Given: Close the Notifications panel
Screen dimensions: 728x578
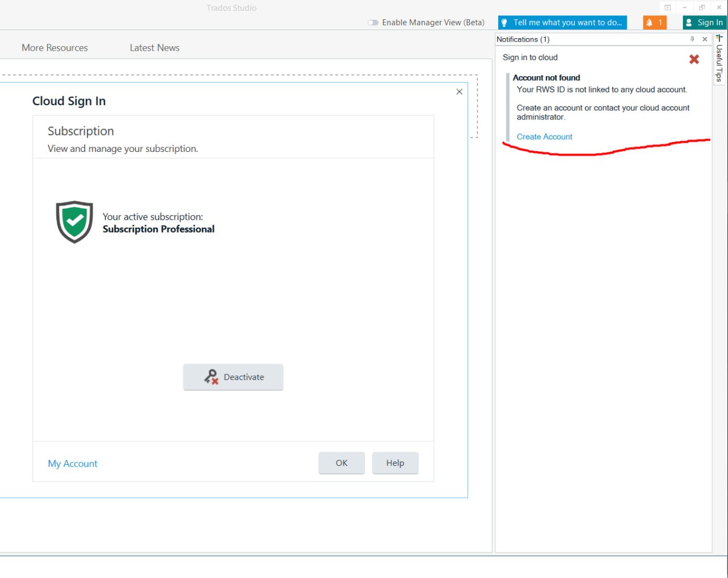Looking at the screenshot, I should [705, 39].
